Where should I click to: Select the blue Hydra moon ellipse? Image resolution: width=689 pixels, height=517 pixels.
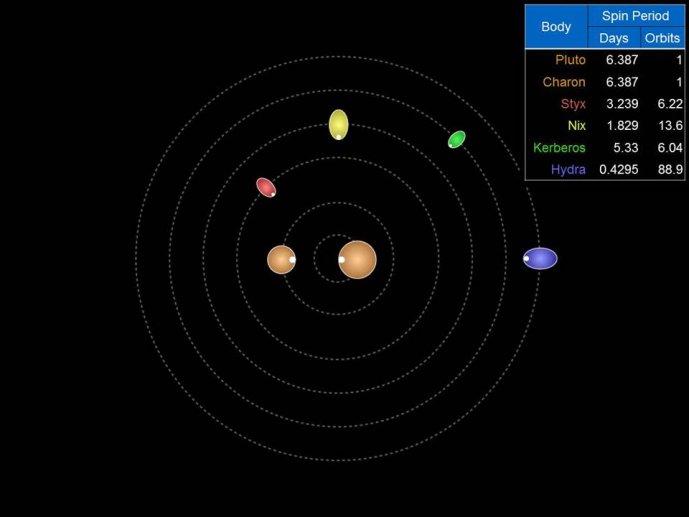point(540,258)
